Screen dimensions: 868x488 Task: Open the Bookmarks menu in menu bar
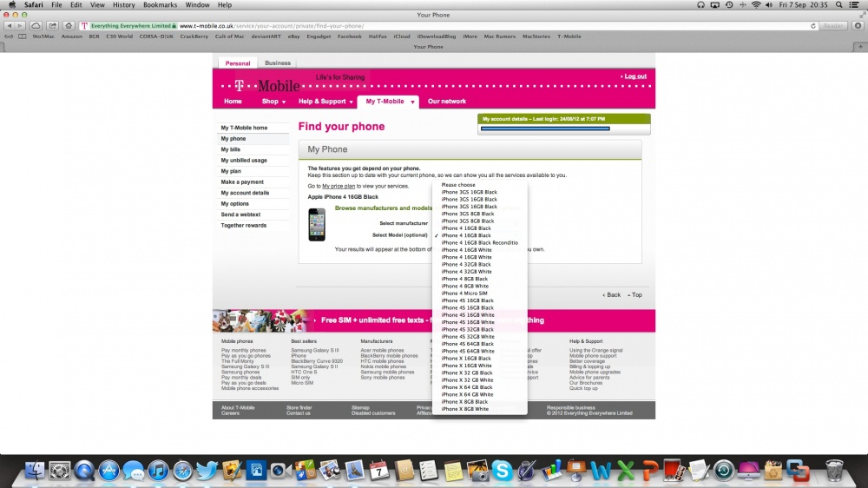160,5
